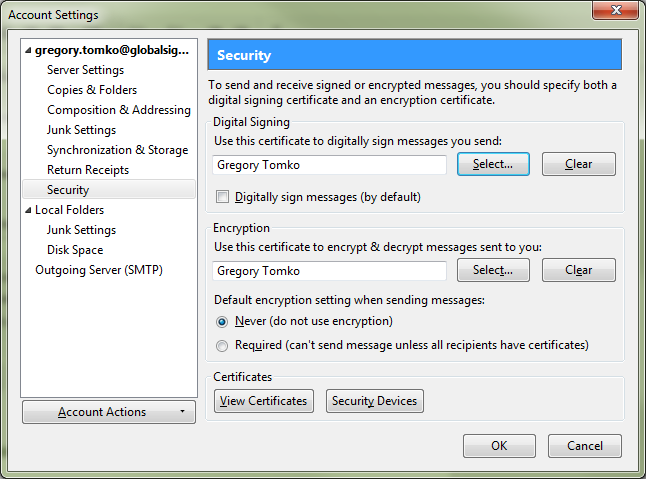The width and height of the screenshot is (647, 480).
Task: Select Required encryption option
Action: click(222, 345)
